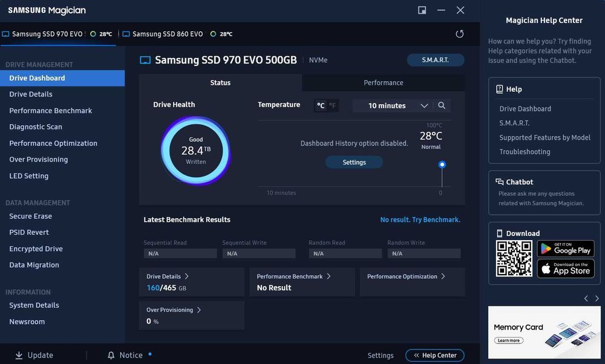605x364 pixels.
Task: Open the Memory Card banner thumbnail
Action: tap(544, 333)
